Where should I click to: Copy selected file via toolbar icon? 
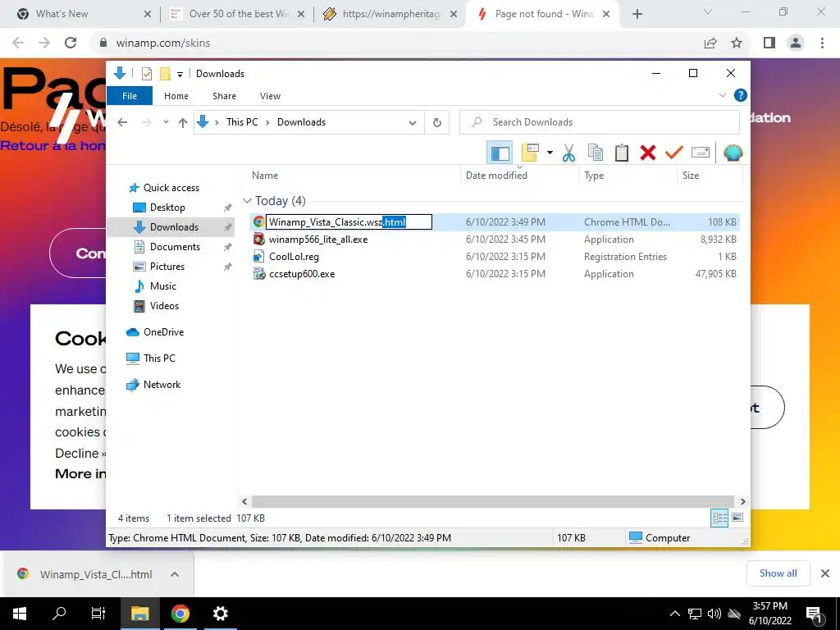pos(596,153)
